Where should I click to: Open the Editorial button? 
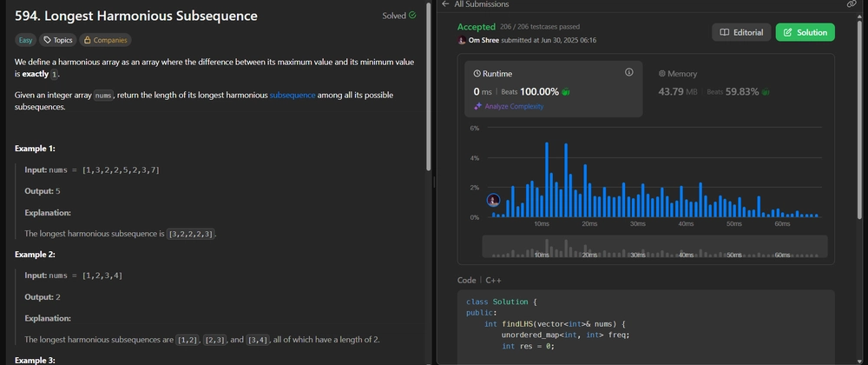click(x=741, y=32)
